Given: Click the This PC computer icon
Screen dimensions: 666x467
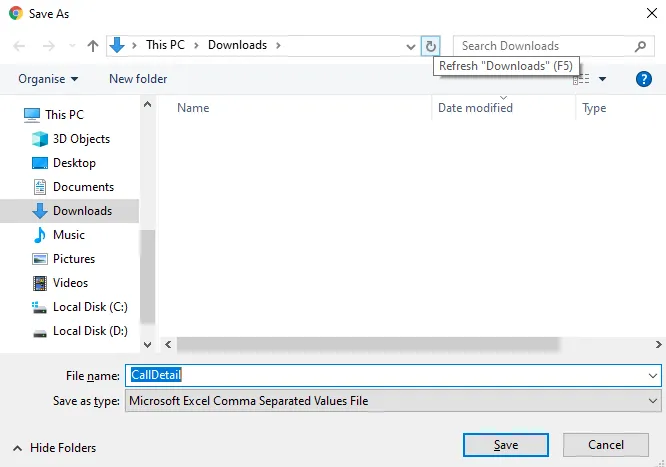Looking at the screenshot, I should (x=32, y=115).
